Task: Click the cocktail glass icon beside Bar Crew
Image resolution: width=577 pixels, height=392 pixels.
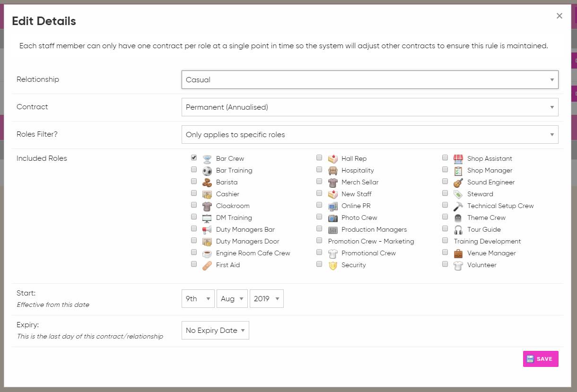Action: coord(207,159)
